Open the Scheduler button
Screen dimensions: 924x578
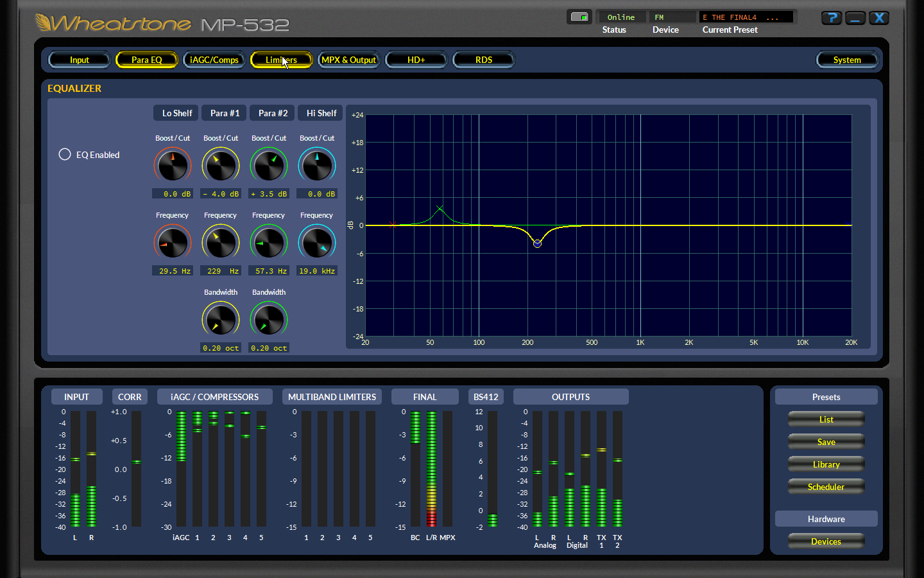pos(826,487)
